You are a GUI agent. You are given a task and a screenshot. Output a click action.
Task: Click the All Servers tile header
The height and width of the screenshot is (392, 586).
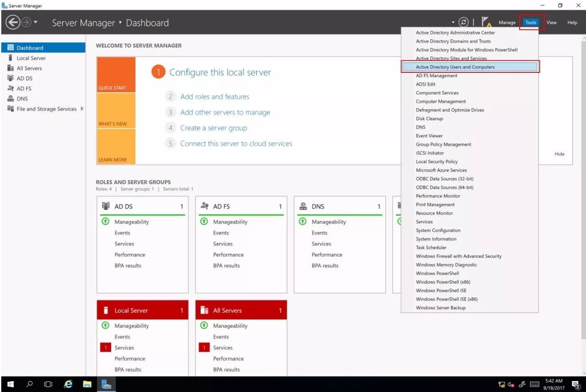point(241,310)
